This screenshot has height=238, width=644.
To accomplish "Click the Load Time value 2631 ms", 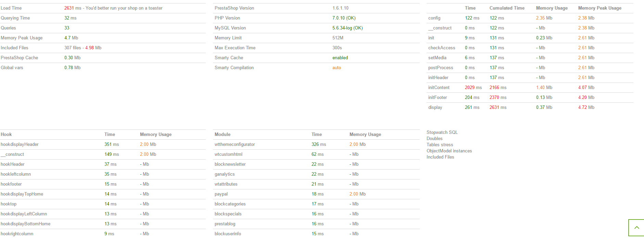I will tap(73, 8).
